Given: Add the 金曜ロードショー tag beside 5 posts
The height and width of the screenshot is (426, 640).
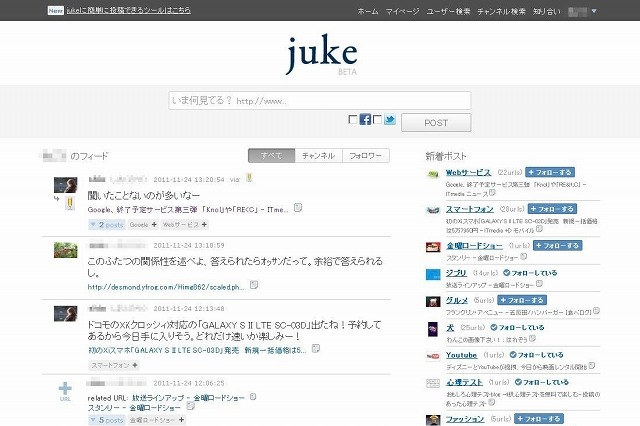Looking at the screenshot, I should 157,420.
